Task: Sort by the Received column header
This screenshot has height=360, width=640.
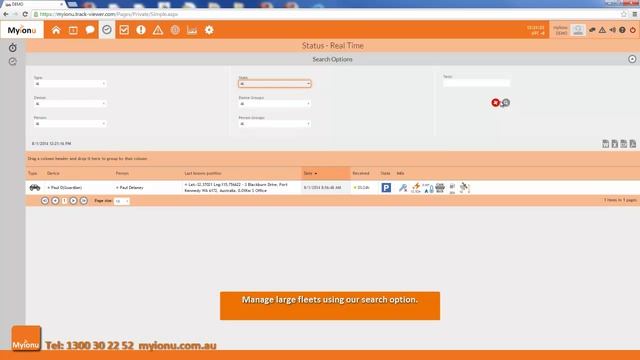Action: pos(361,173)
